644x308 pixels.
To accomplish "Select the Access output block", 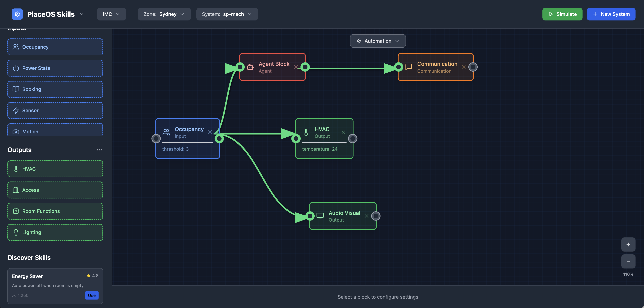I will (x=55, y=190).
